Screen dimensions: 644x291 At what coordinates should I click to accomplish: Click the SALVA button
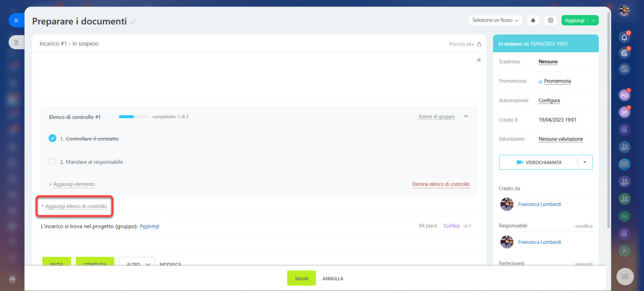coord(301,278)
